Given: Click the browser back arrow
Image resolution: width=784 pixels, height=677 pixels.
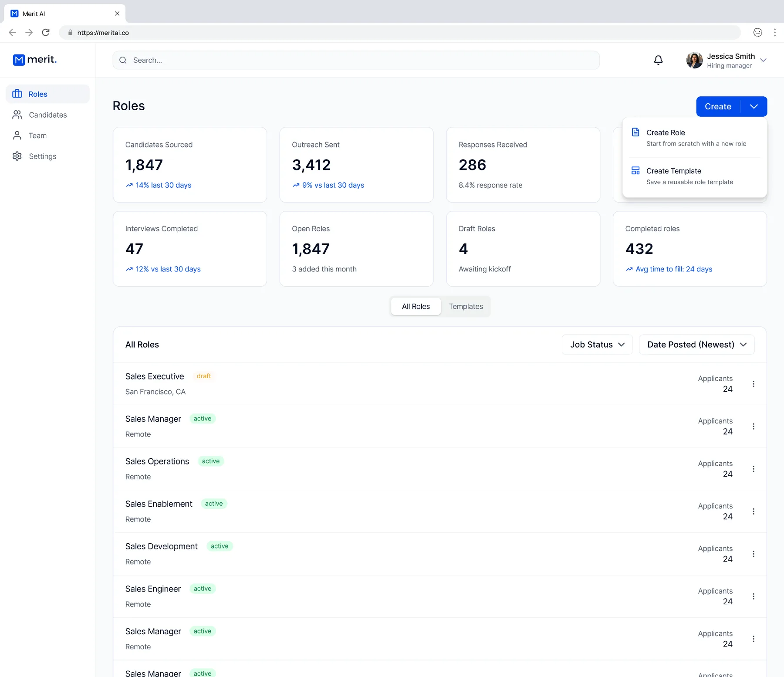Looking at the screenshot, I should (x=12, y=32).
